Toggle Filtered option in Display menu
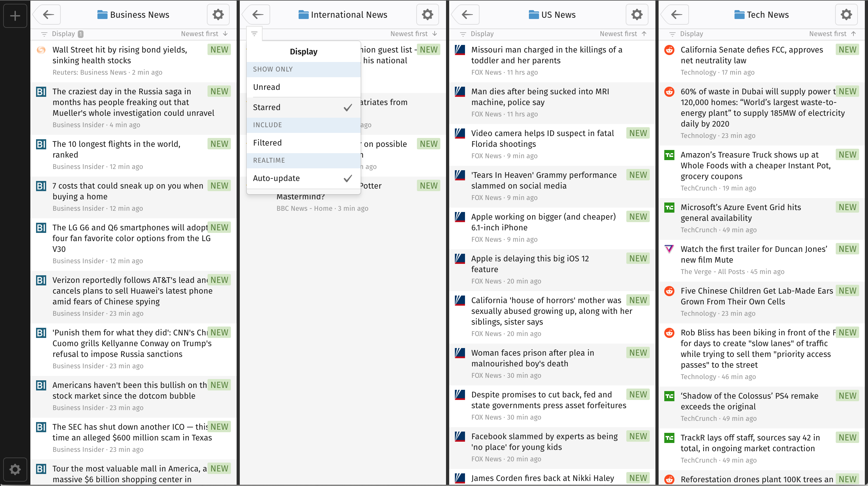Image resolution: width=868 pixels, height=486 pixels. [x=303, y=143]
